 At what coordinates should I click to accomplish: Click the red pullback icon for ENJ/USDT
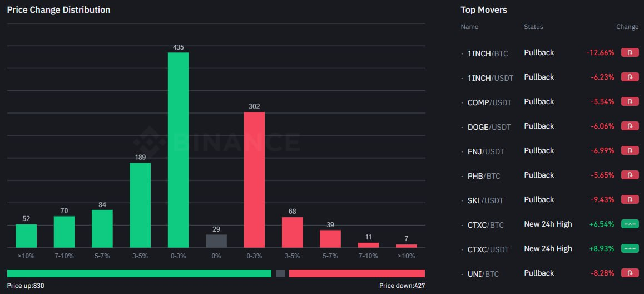point(630,150)
